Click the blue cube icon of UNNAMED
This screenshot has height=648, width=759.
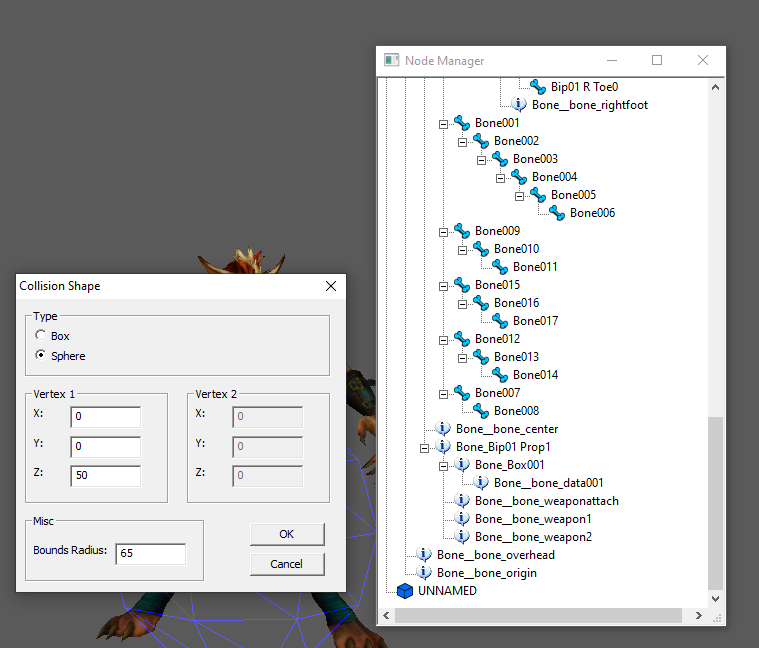[405, 591]
